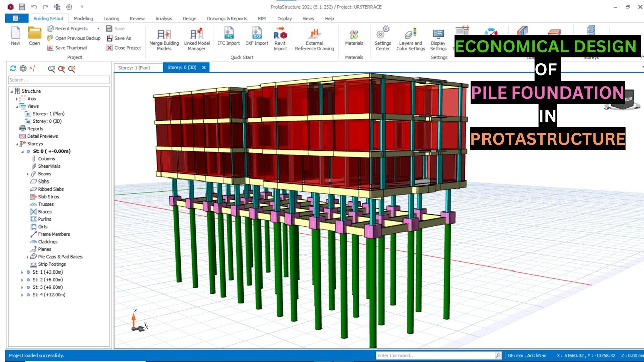Click the sort icon above the structure tree
This screenshot has height=362, width=644.
33,69
